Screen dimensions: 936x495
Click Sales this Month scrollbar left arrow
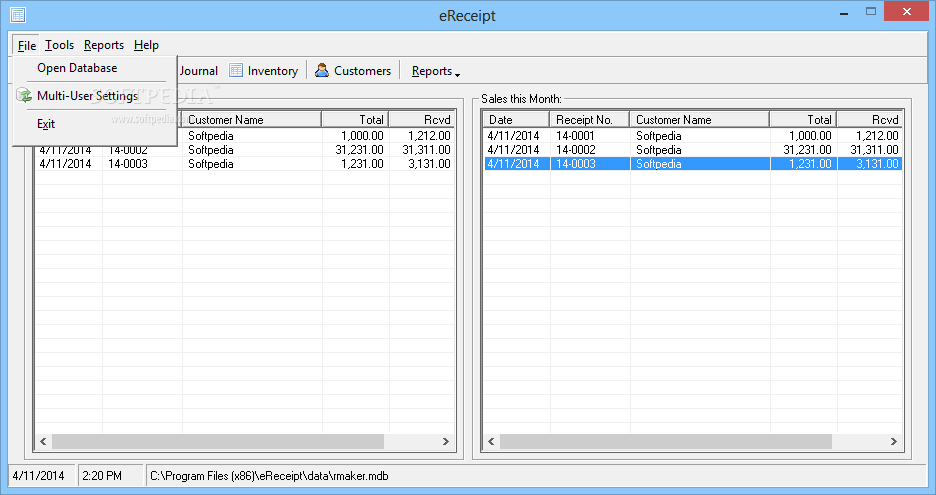click(x=491, y=441)
